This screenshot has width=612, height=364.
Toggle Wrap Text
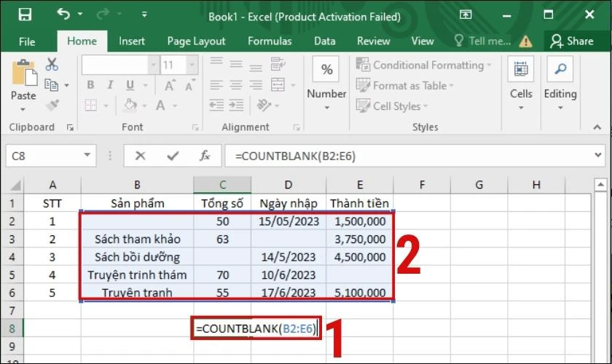click(278, 64)
